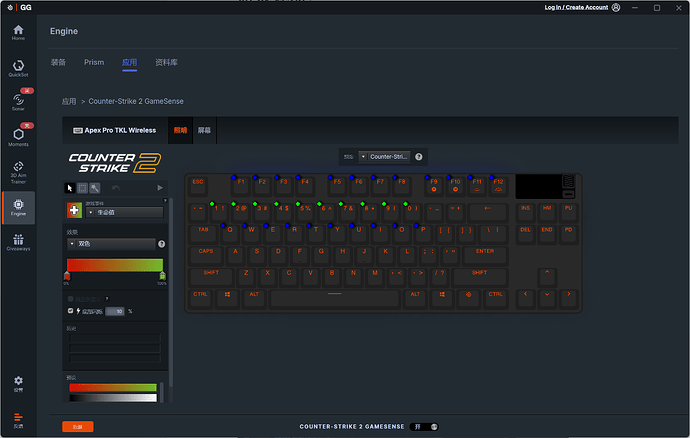This screenshot has height=438, width=690.
Task: Toggle the lightning flash checkbox
Action: [69, 311]
